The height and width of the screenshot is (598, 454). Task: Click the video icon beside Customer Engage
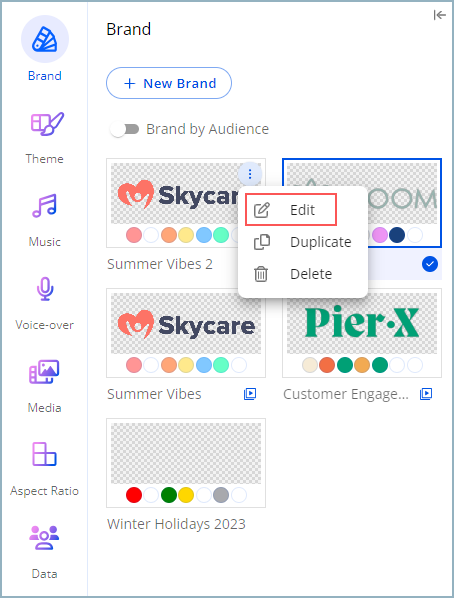426,394
